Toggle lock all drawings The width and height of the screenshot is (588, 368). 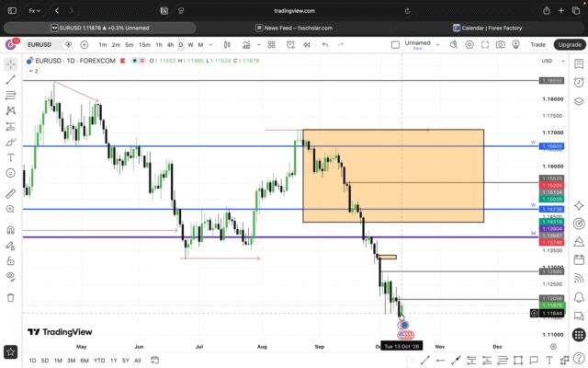tap(10, 261)
